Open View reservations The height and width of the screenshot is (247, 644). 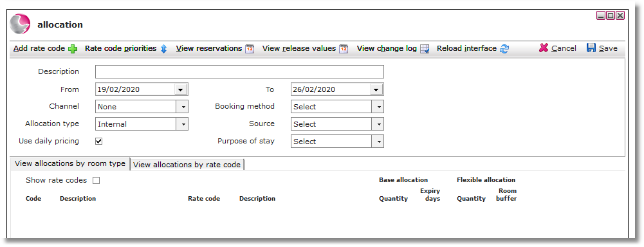tap(209, 48)
